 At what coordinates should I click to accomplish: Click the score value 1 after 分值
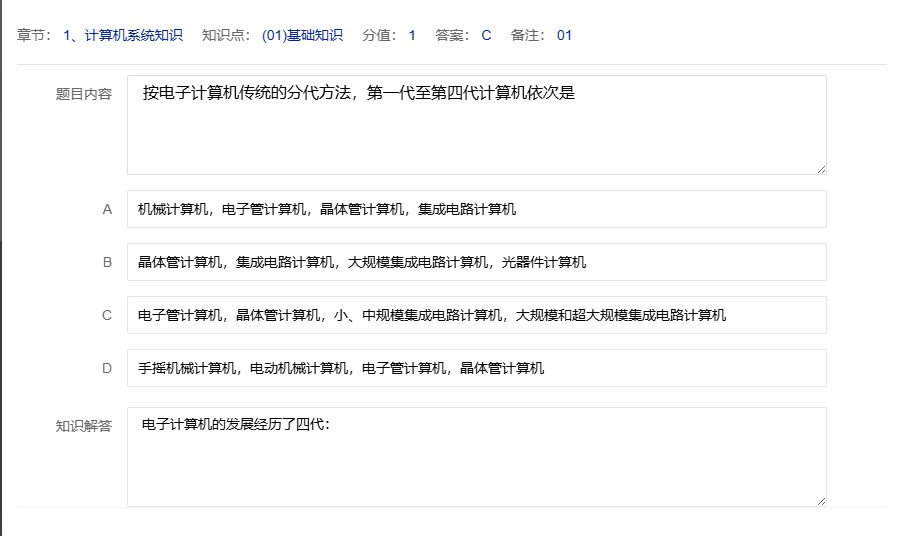[412, 36]
